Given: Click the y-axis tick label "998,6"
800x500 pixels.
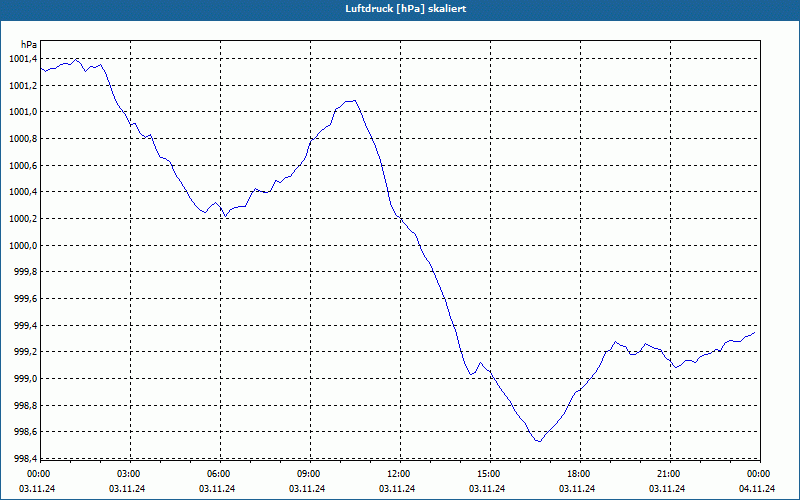Looking at the screenshot, I should point(25,432).
